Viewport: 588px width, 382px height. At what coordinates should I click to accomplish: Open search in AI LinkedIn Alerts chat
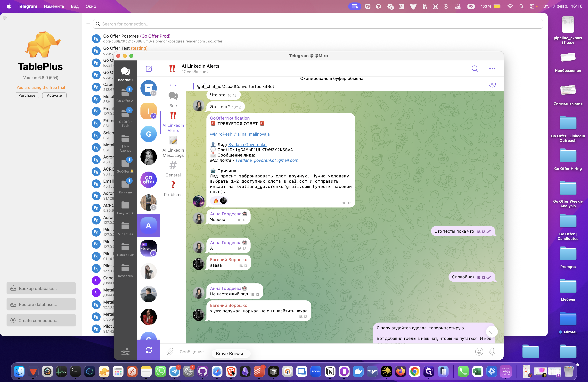(475, 68)
